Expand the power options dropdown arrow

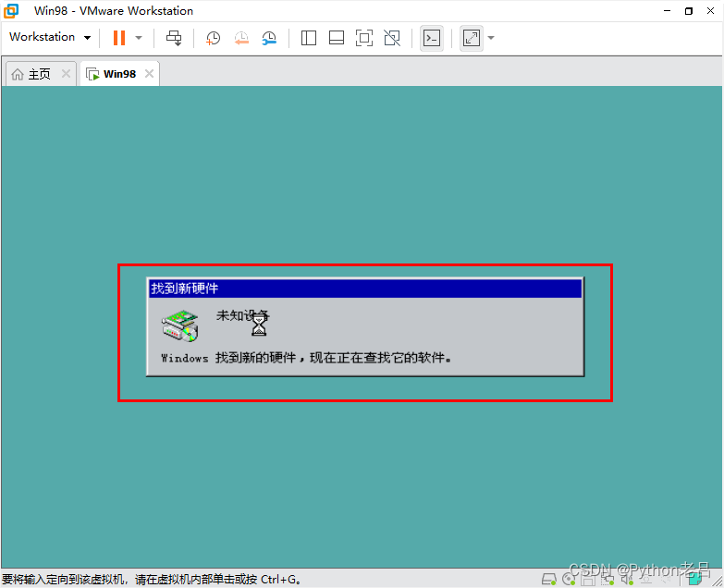[139, 38]
